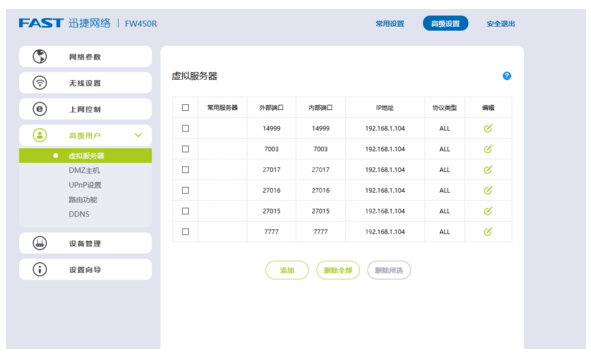The image size is (591, 364).
Task: Check the box for port 7777 row
Action: pos(185,232)
